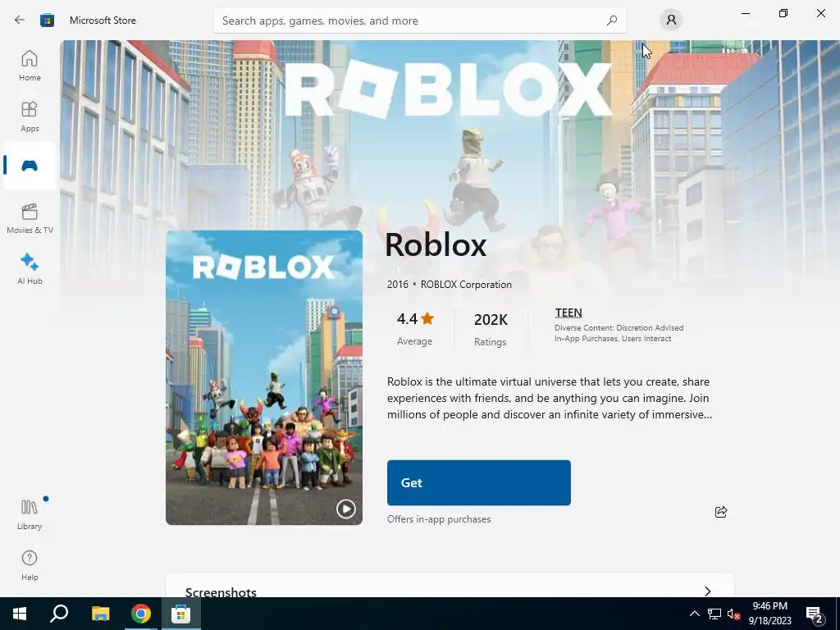Open the AI Hub section
This screenshot has width=840, height=630.
pos(30,269)
